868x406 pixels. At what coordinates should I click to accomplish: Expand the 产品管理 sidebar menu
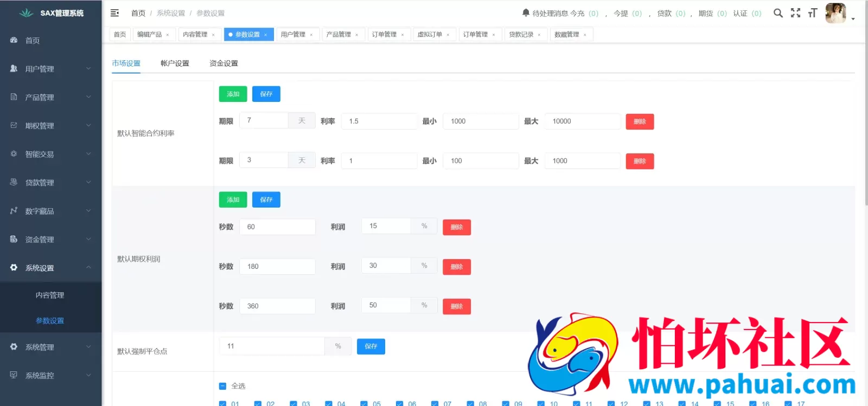[x=51, y=97]
